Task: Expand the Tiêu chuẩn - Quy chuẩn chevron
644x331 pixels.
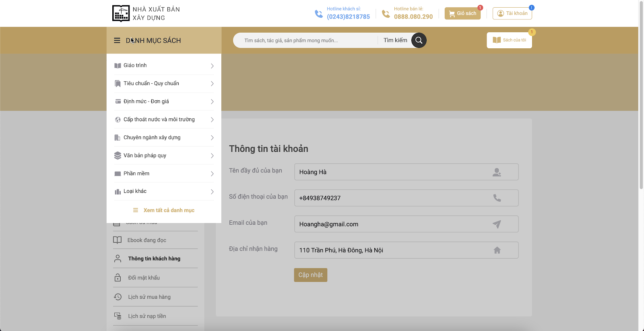Action: click(x=212, y=84)
